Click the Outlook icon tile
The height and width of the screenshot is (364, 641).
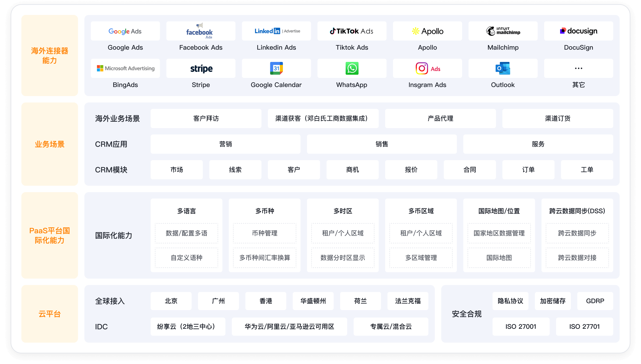503,69
